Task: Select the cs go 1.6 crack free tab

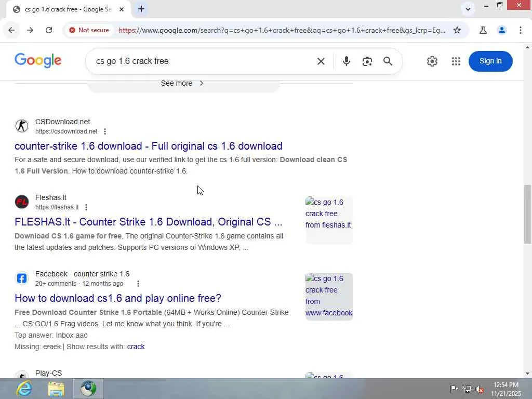Action: pyautogui.click(x=68, y=9)
